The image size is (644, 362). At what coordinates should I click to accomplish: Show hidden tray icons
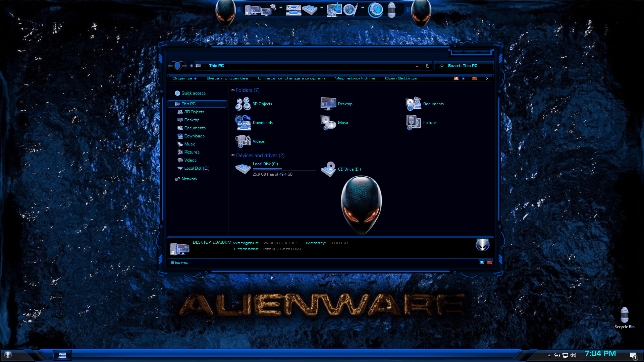click(549, 355)
